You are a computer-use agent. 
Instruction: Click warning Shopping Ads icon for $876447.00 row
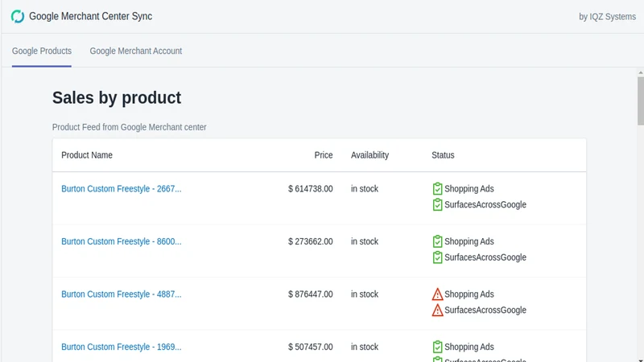(437, 294)
